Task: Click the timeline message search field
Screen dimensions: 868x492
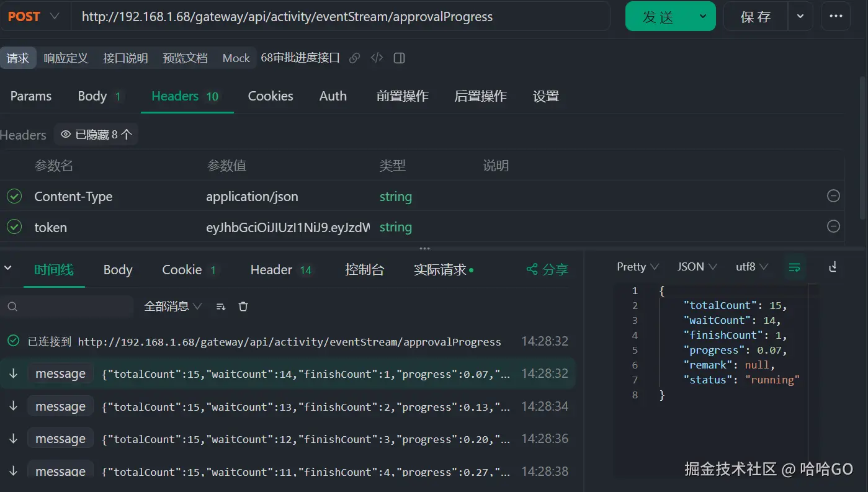Action: [67, 306]
